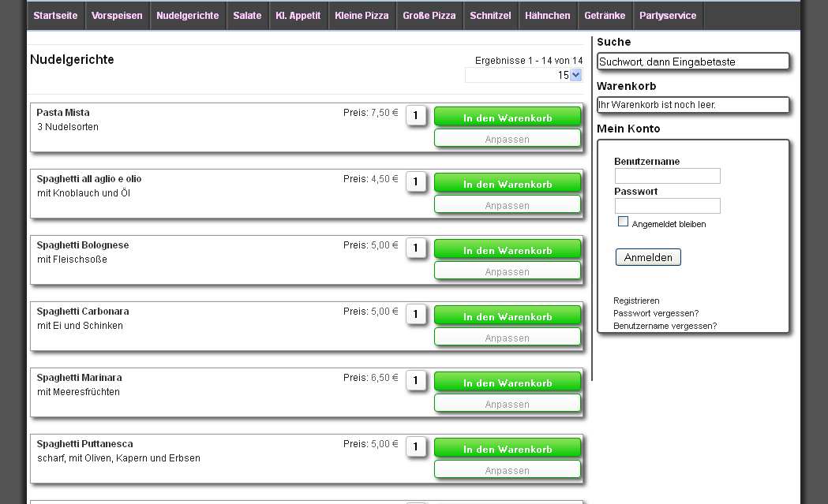This screenshot has height=504, width=828.
Task: Add Pasta Mista to the Warenkorb
Action: click(x=508, y=118)
